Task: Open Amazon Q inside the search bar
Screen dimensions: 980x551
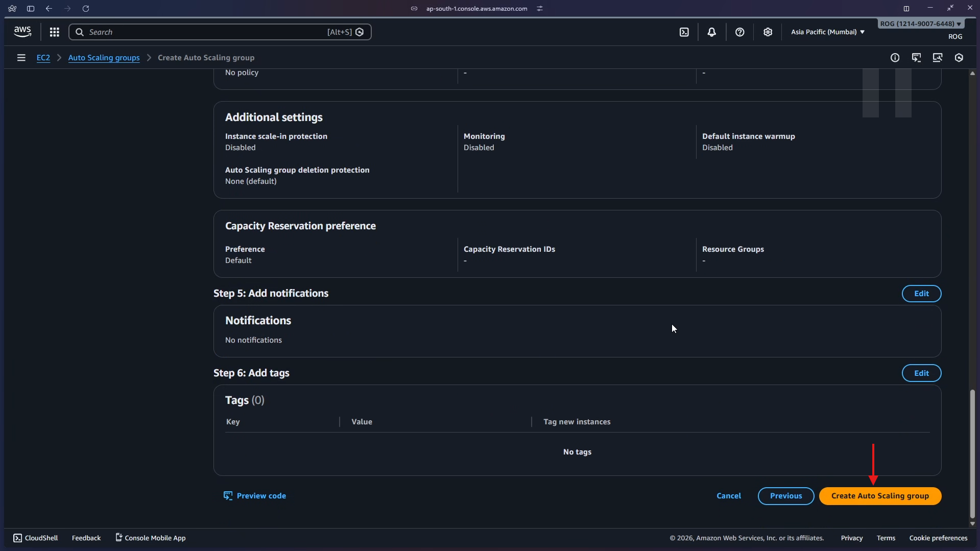Action: pyautogui.click(x=360, y=32)
